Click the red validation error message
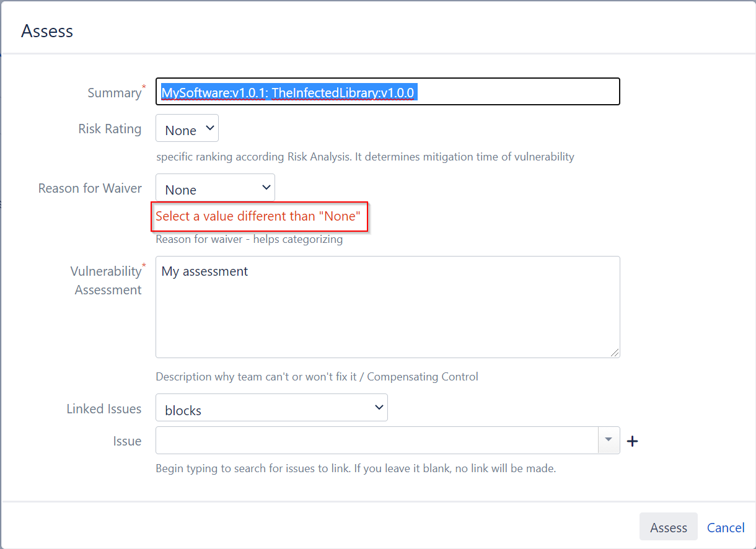Screen dimensions: 756x549 click(x=260, y=216)
